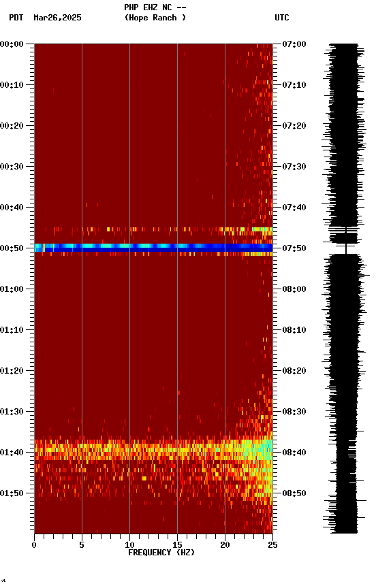This screenshot has height=588, width=376.
Task: Click the 00:10 PDT time label
Action: 12,85
